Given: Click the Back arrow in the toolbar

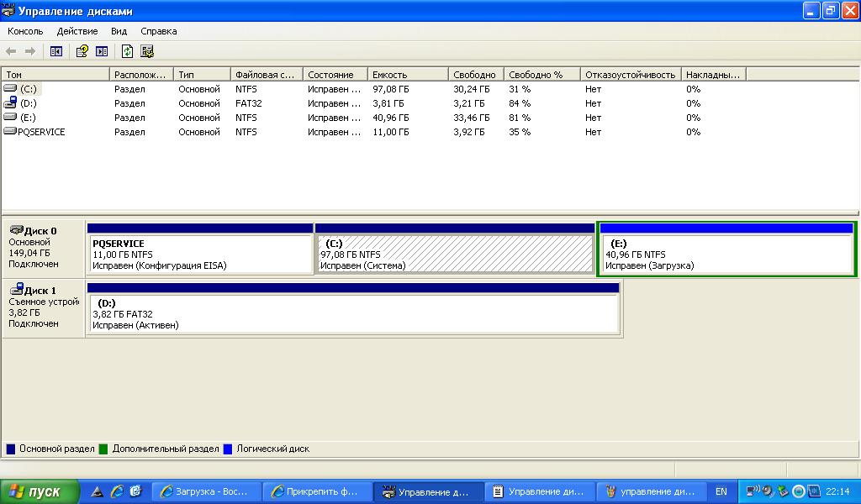Looking at the screenshot, I should click(11, 51).
